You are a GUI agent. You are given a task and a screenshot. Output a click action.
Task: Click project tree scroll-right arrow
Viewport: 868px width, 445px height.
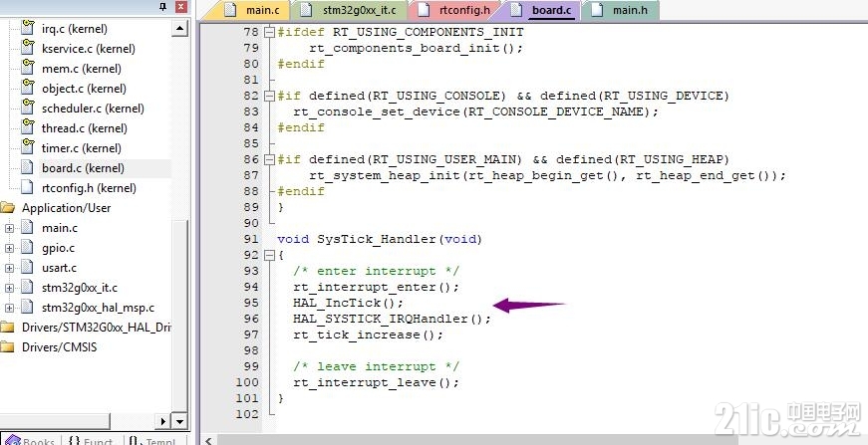pos(163,421)
